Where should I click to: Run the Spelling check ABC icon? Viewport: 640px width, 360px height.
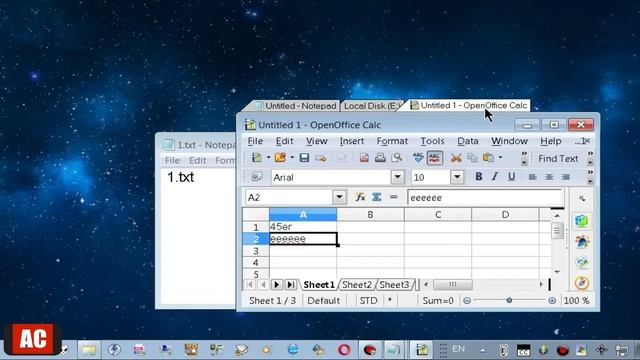tap(418, 158)
